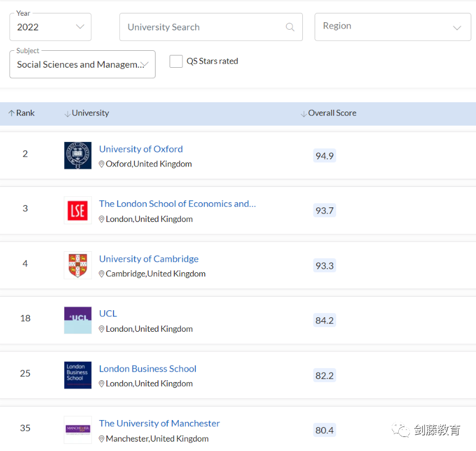The width and height of the screenshot is (476, 451).
Task: Click location pin in London Business School row
Action: tap(102, 384)
